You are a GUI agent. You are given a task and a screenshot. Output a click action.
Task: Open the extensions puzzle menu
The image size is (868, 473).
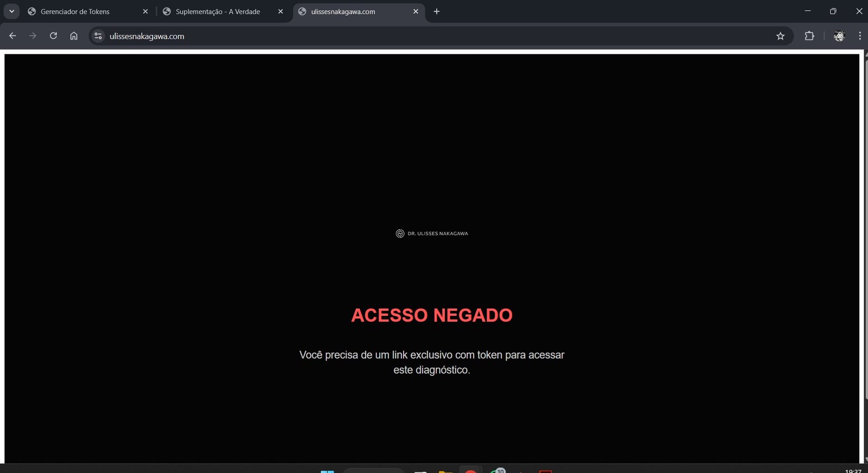[809, 36]
